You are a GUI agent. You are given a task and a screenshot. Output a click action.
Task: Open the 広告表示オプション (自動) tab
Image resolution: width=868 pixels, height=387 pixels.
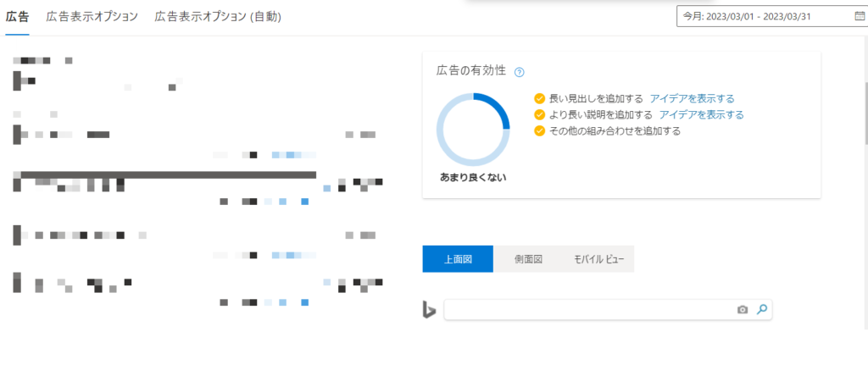[218, 17]
